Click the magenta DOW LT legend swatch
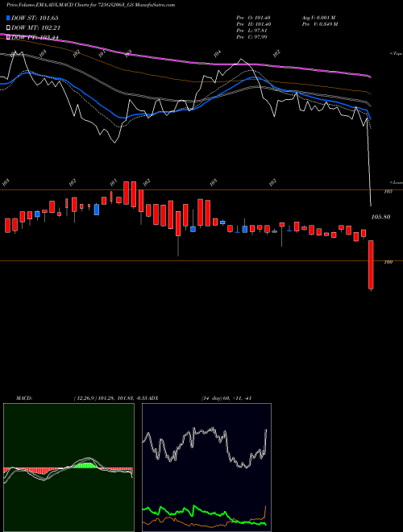The height and width of the screenshot is (532, 403). (x=9, y=37)
